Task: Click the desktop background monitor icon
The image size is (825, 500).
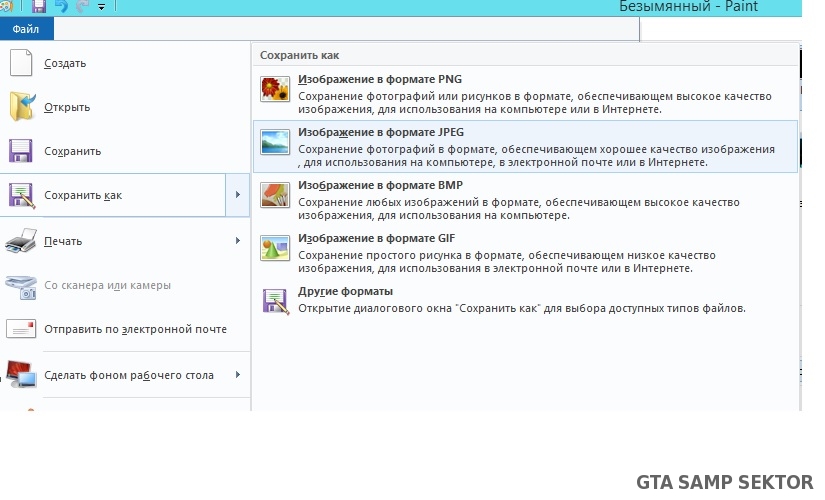Action: 21,375
